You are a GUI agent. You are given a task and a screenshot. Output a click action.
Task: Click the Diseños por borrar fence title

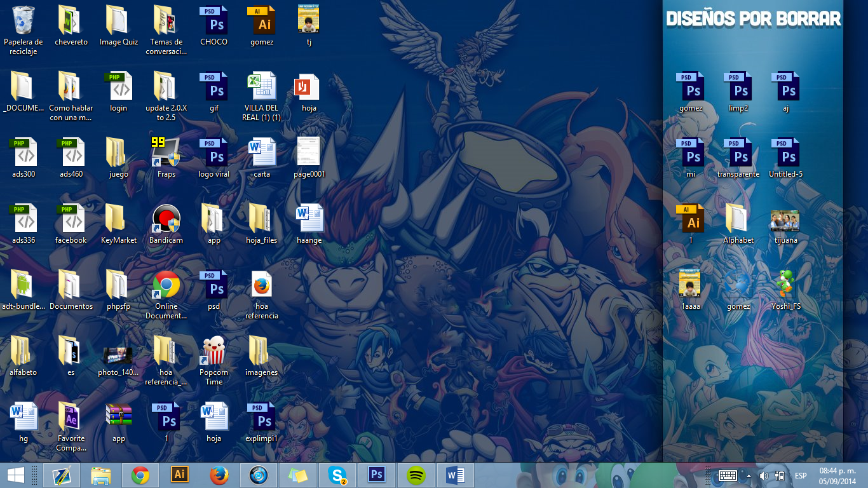pos(753,19)
